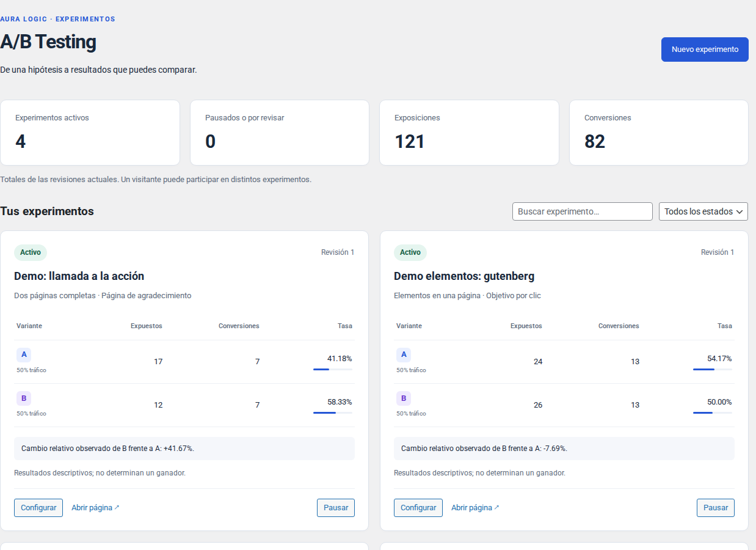Viewport: 756px width, 550px height.
Task: Click the -7.69% relative change note
Action: point(564,449)
